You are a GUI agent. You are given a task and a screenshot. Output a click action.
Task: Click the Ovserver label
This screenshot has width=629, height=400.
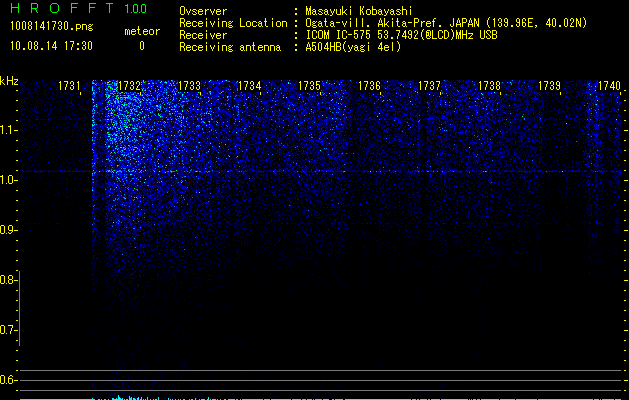coord(203,11)
